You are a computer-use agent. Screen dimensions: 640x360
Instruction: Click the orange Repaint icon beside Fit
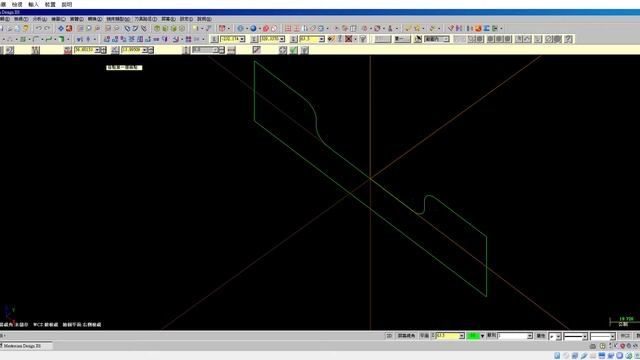69,28
